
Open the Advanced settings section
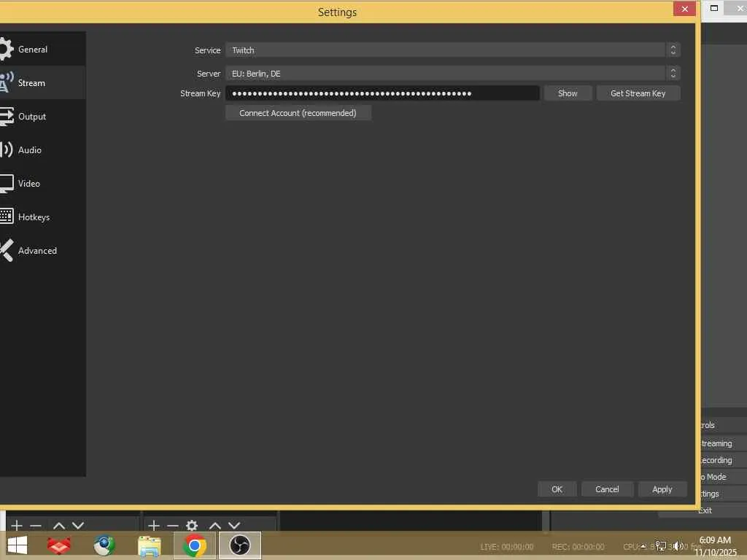click(x=42, y=251)
